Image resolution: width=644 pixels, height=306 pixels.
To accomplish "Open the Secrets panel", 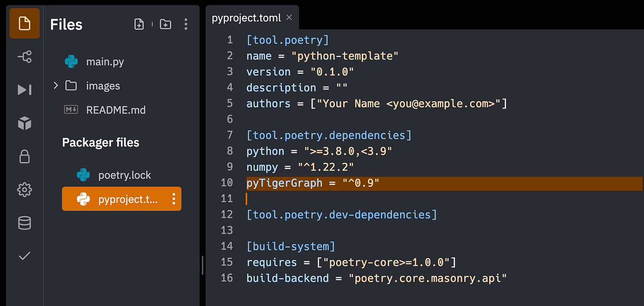I will tap(24, 156).
